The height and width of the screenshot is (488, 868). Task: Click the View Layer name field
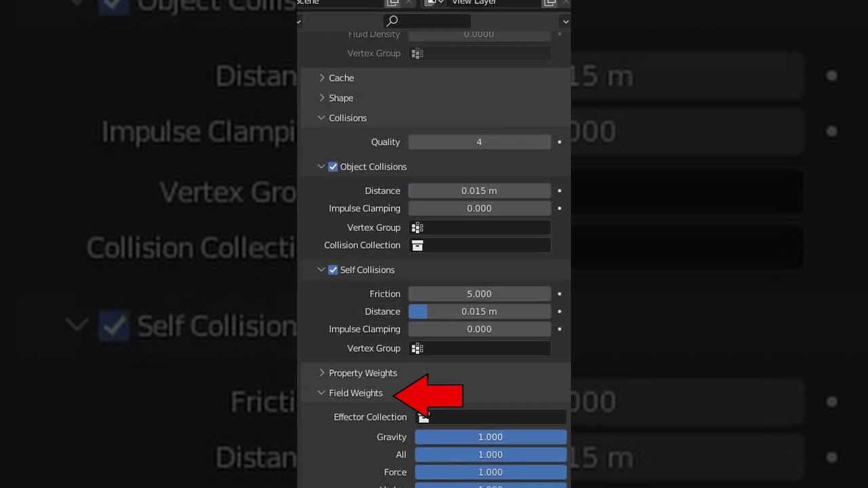point(493,3)
